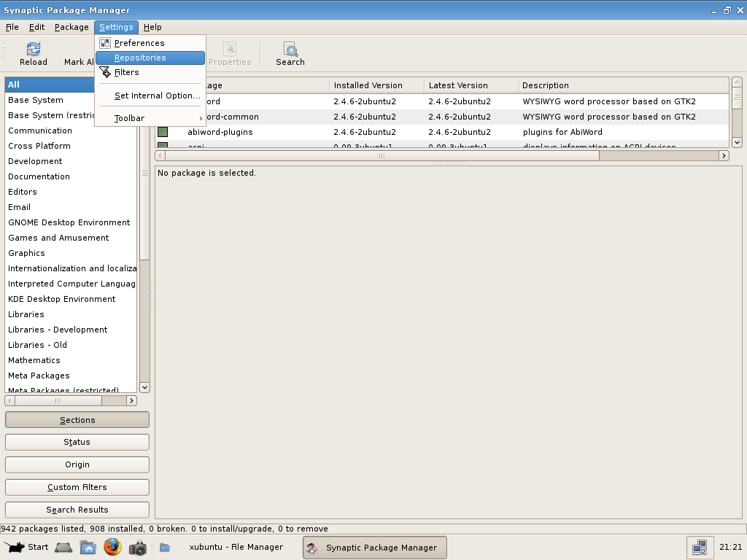The width and height of the screenshot is (747, 560).
Task: Click the Reload toolbar icon
Action: coord(34,49)
